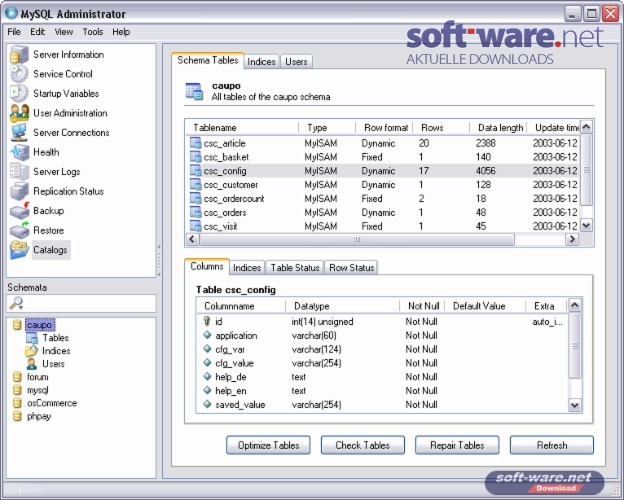Click the Catalogs folder icon
Screen dimensions: 624x500
(x=19, y=250)
